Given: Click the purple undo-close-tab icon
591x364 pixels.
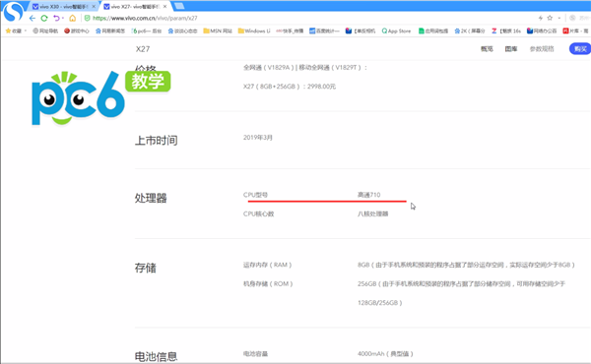Looking at the screenshot, I should coord(56,18).
